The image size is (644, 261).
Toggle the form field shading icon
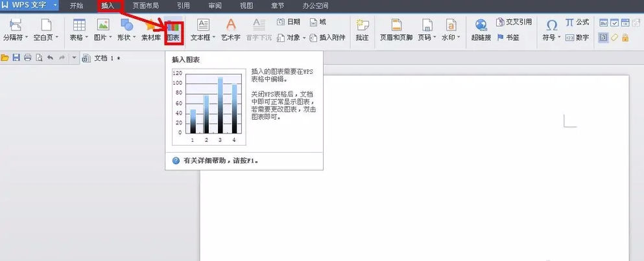click(603, 38)
